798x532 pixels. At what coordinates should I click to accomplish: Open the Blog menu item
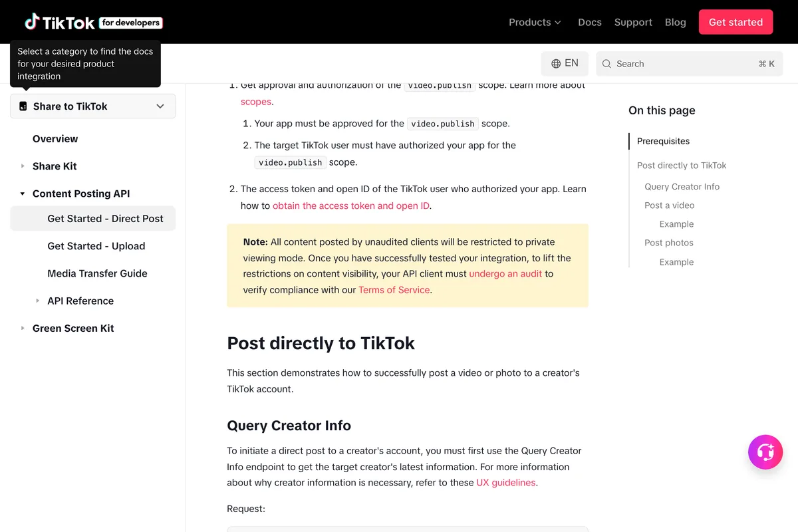click(x=676, y=22)
